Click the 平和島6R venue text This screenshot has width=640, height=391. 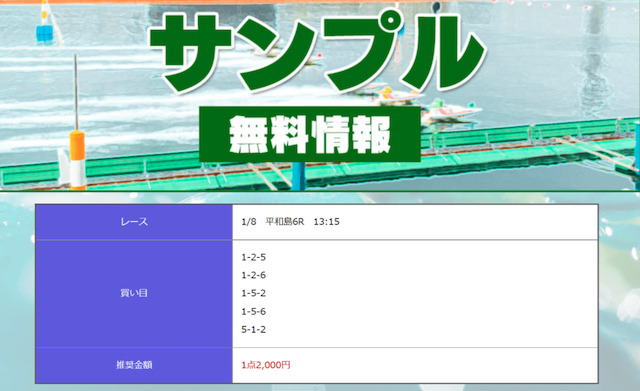pos(285,222)
